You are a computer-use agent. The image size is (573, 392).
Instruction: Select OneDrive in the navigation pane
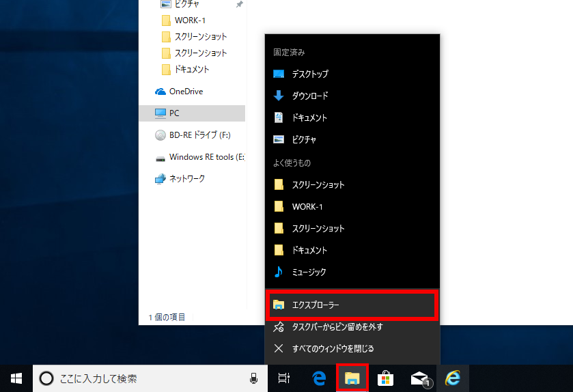[192, 92]
